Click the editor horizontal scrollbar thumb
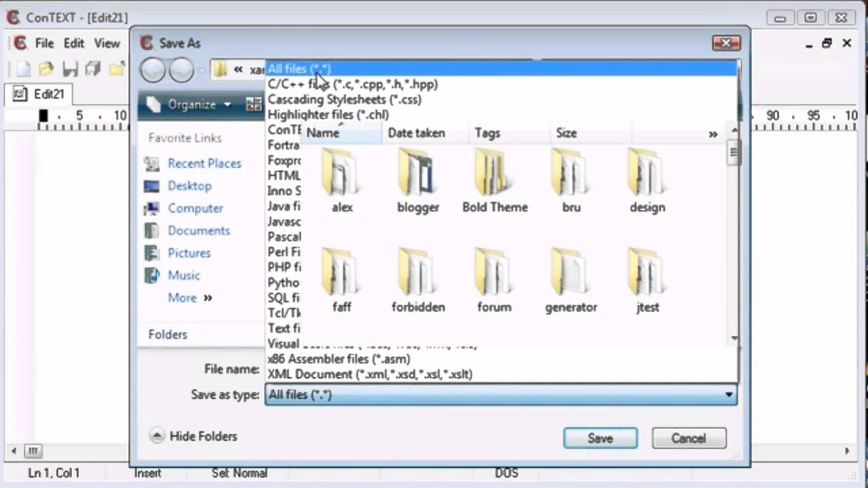Screen dimensions: 868x488 (x=32, y=451)
